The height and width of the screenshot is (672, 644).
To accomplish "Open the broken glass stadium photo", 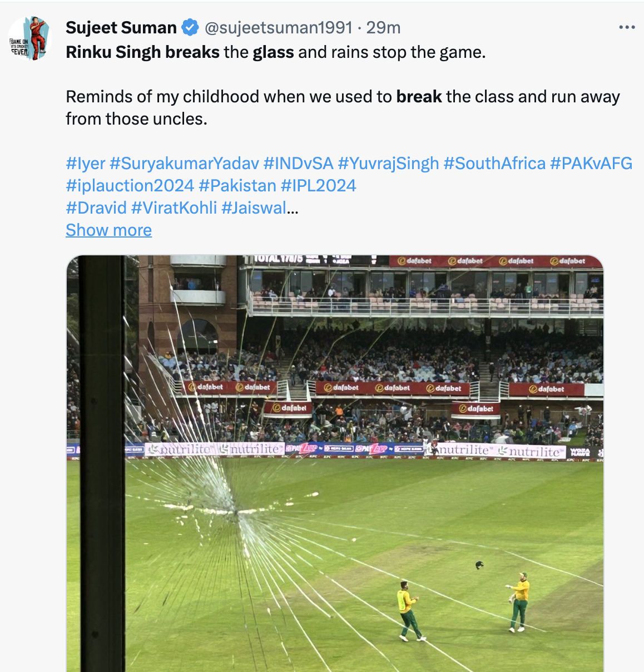I will [x=335, y=463].
